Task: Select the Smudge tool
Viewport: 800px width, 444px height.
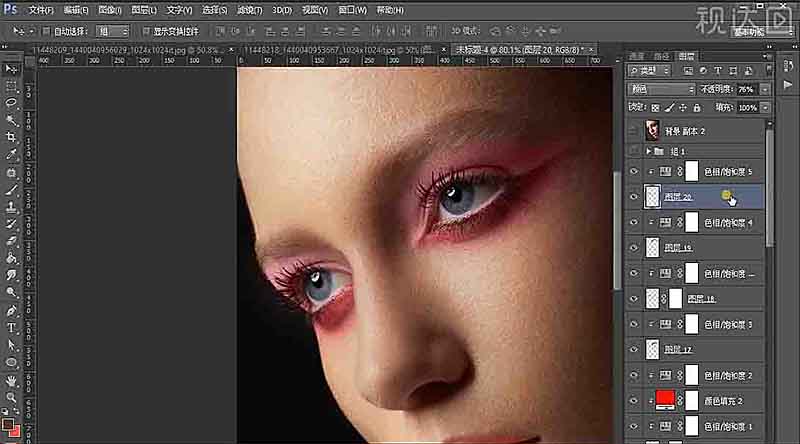Action: pos(11,276)
